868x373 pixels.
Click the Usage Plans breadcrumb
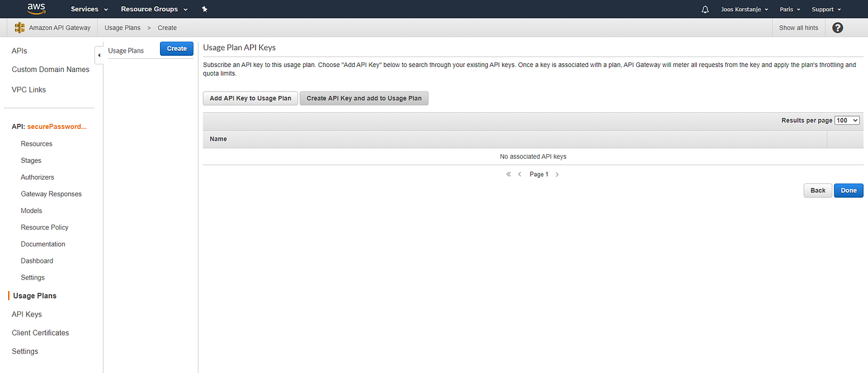point(122,28)
